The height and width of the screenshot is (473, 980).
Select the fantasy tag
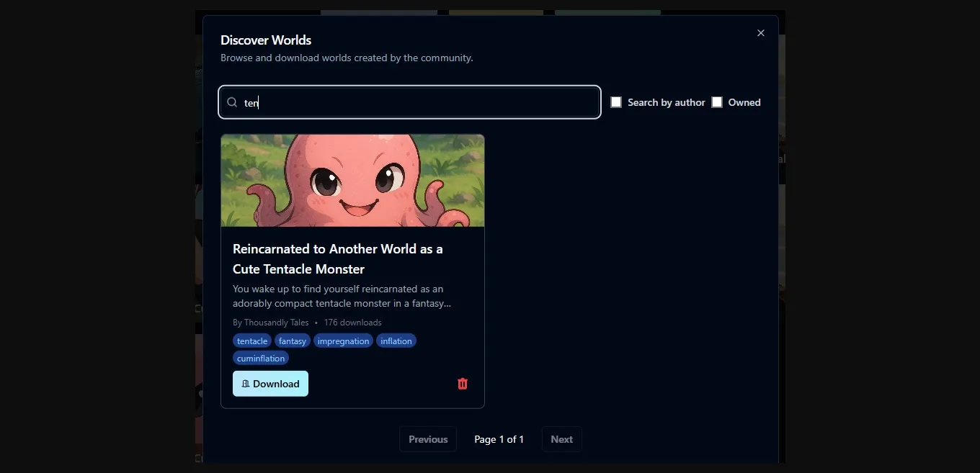(x=292, y=341)
